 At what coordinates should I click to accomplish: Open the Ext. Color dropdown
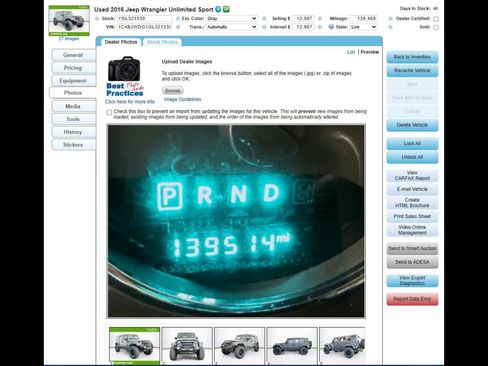[231, 19]
